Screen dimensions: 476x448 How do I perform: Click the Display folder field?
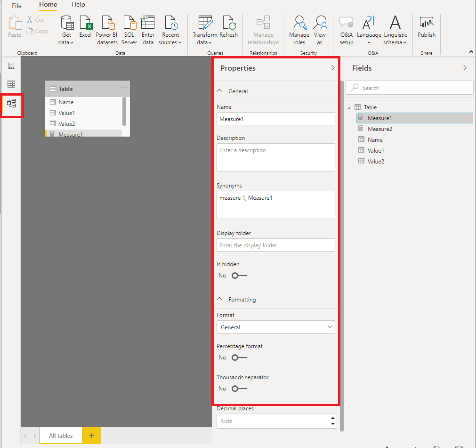(x=275, y=245)
